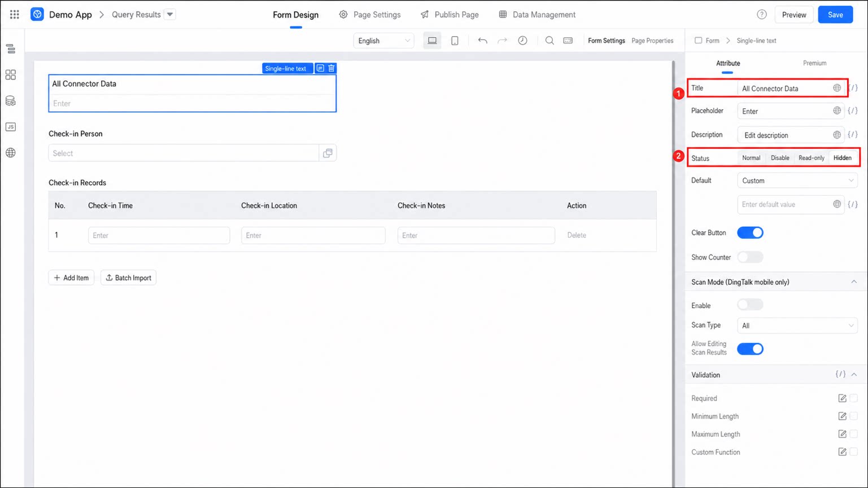Image resolution: width=868 pixels, height=488 pixels.
Task: Check the Required validation checkbox
Action: point(853,398)
